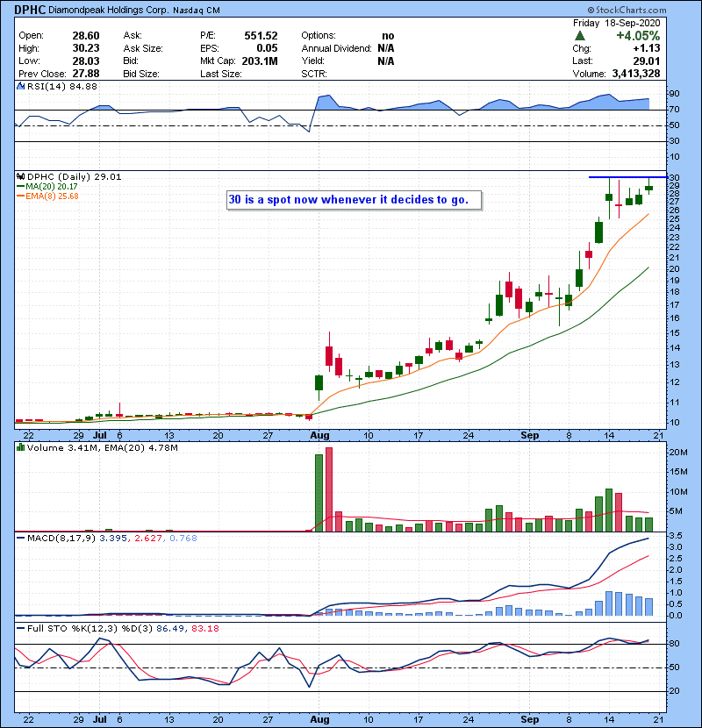Click the 'Jul' label on the bottom date axis
The width and height of the screenshot is (702, 728).
pos(100,719)
